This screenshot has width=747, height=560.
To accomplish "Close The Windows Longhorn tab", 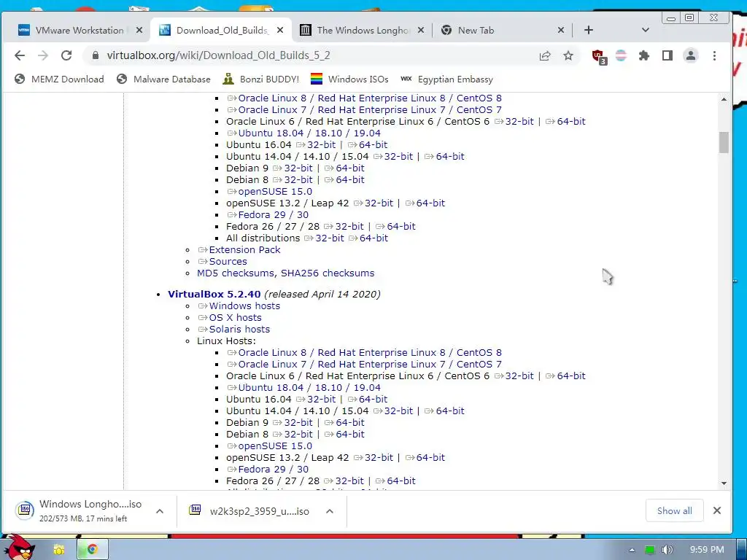I will pos(421,30).
